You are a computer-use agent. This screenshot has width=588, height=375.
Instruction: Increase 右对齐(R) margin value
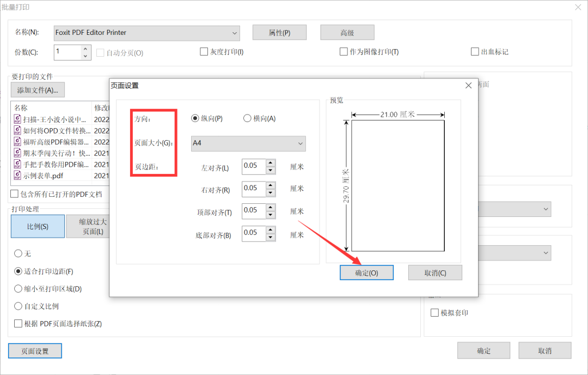coord(271,186)
